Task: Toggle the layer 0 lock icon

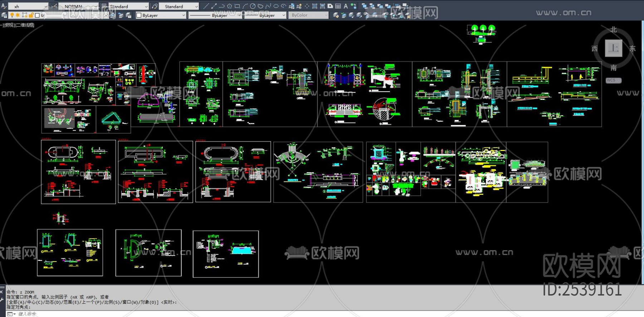Action: pos(31,15)
